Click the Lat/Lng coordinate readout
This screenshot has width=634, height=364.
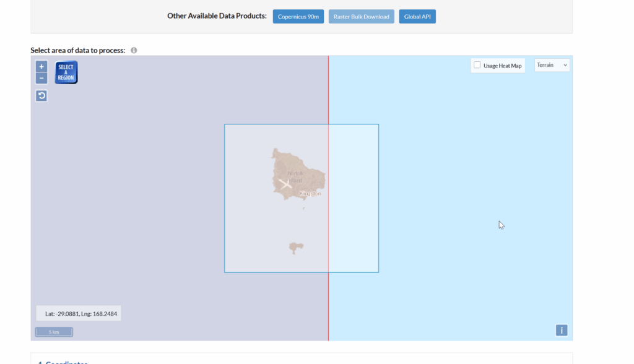(79, 313)
